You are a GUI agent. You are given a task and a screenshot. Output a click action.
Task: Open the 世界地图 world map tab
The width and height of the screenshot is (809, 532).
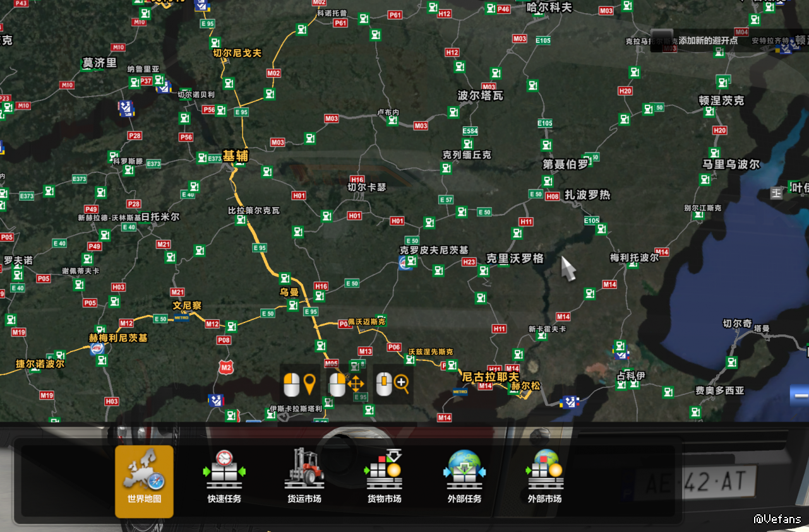[144, 482]
